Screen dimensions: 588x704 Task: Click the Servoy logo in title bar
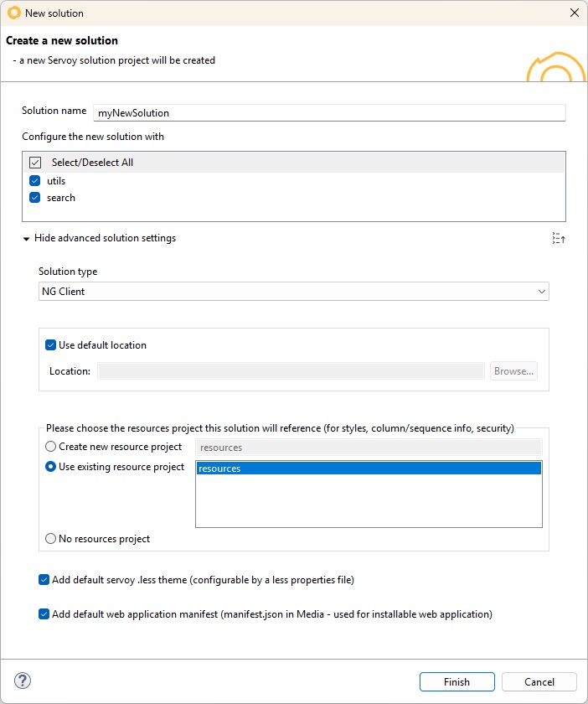click(14, 13)
